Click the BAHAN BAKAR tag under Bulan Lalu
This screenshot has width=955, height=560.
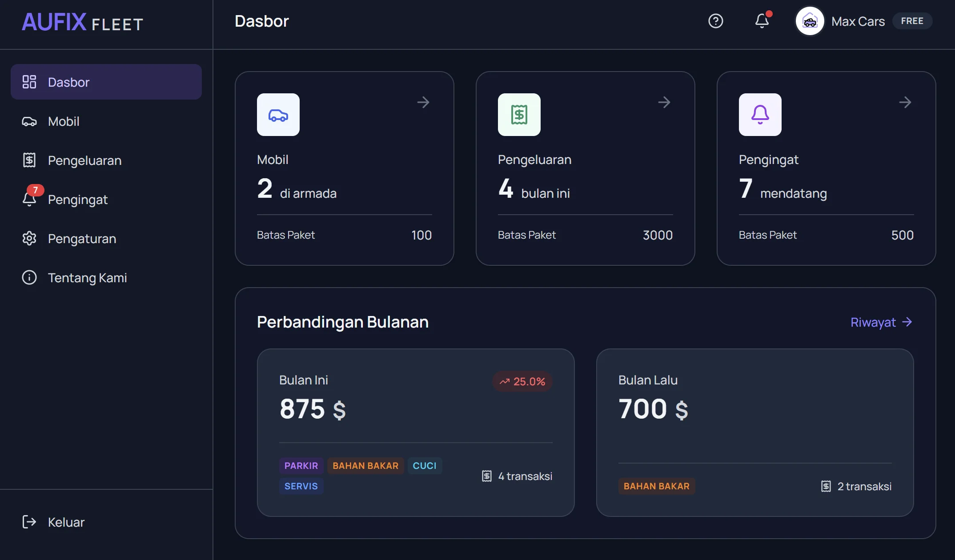coord(656,486)
